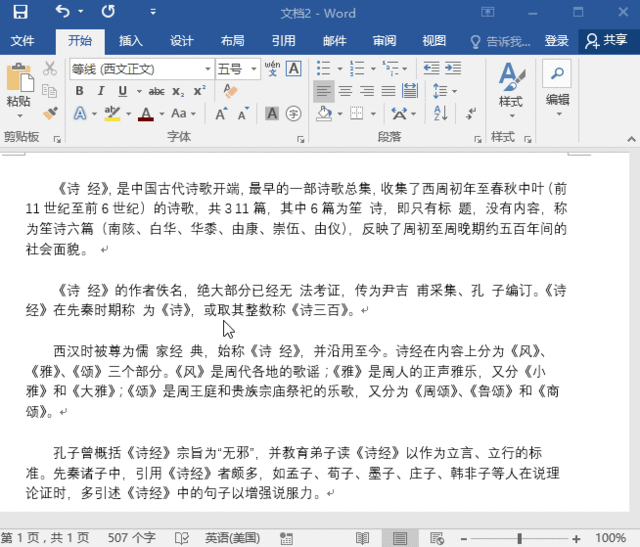This screenshot has width=640, height=547.
Task: Collapse the ribbon with the arrow
Action: pyautogui.click(x=631, y=139)
